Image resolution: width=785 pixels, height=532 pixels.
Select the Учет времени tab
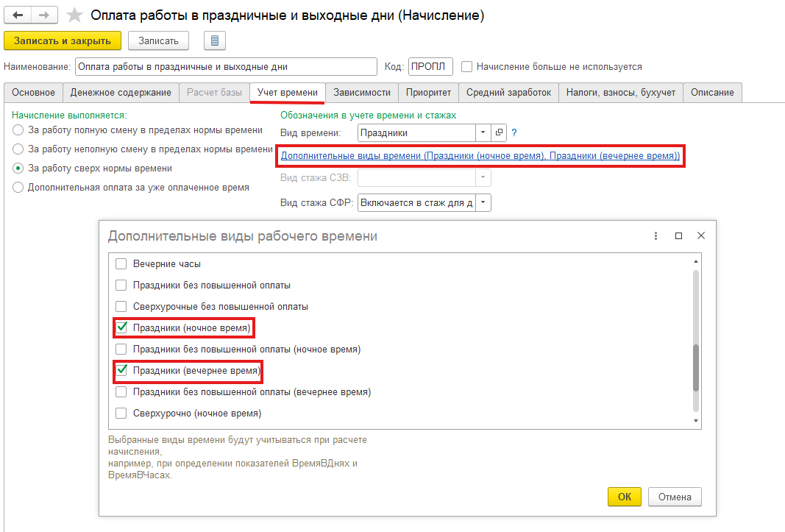pos(288,93)
